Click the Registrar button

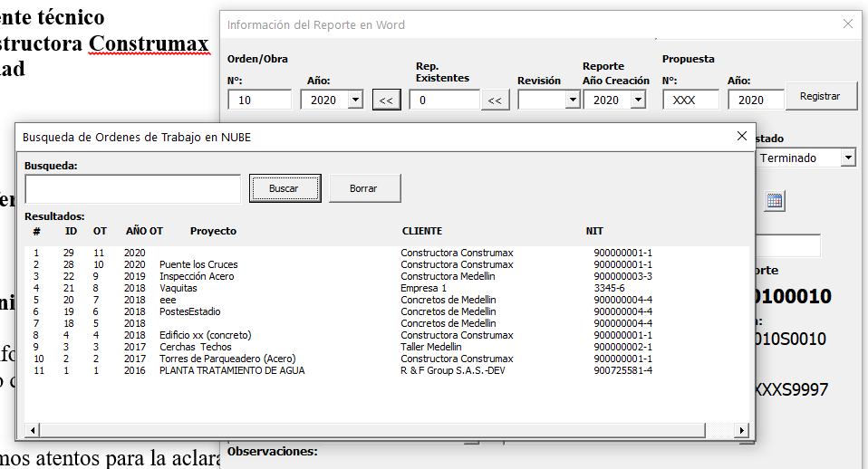(820, 96)
